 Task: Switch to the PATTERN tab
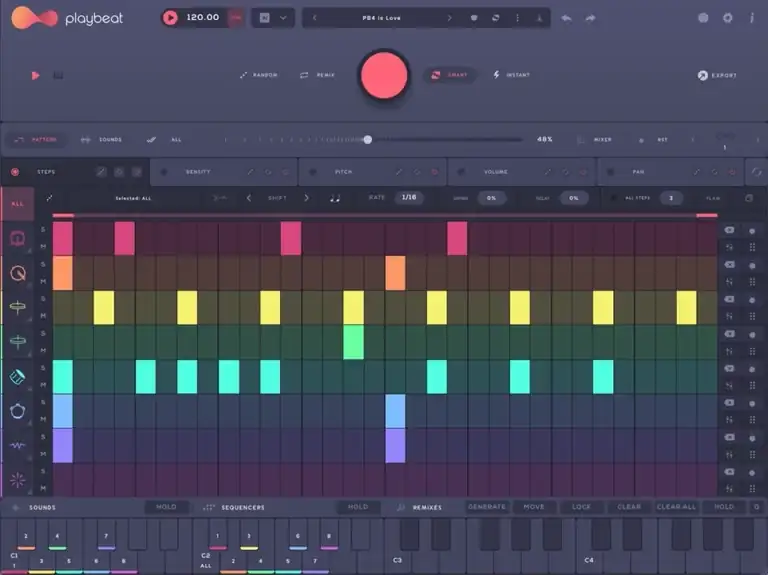pyautogui.click(x=35, y=140)
